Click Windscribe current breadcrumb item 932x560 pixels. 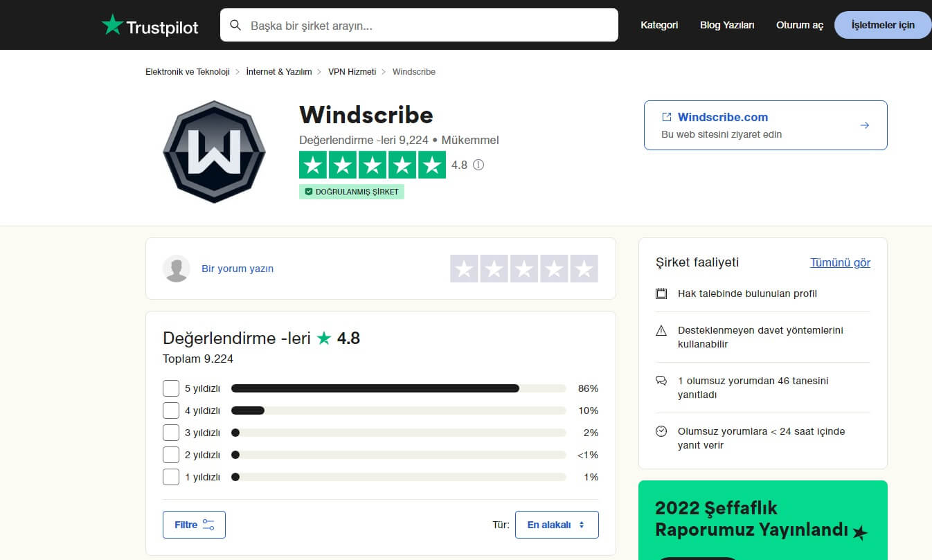(414, 72)
